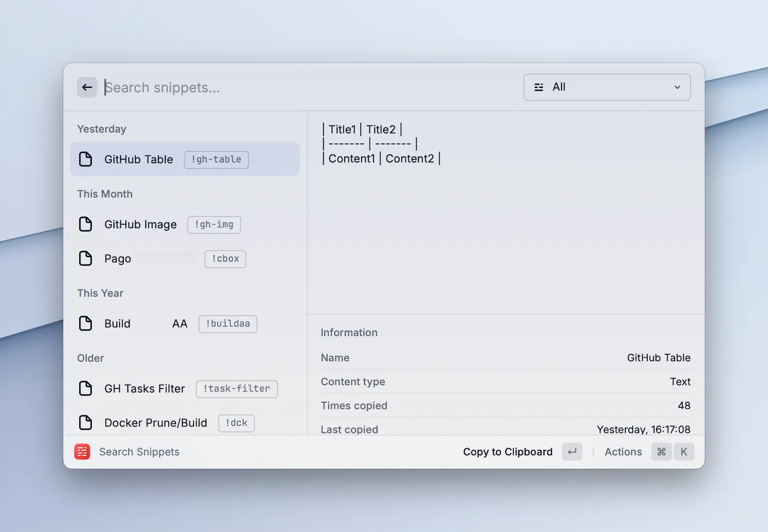The width and height of the screenshot is (768, 532).
Task: Open the Actions menu
Action: pyautogui.click(x=623, y=452)
